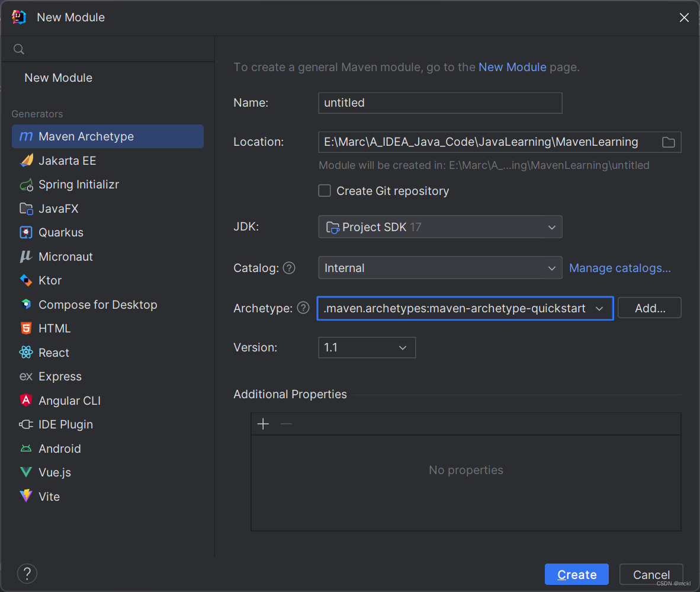The width and height of the screenshot is (700, 592).
Task: Click the blue Create button
Action: [577, 575]
